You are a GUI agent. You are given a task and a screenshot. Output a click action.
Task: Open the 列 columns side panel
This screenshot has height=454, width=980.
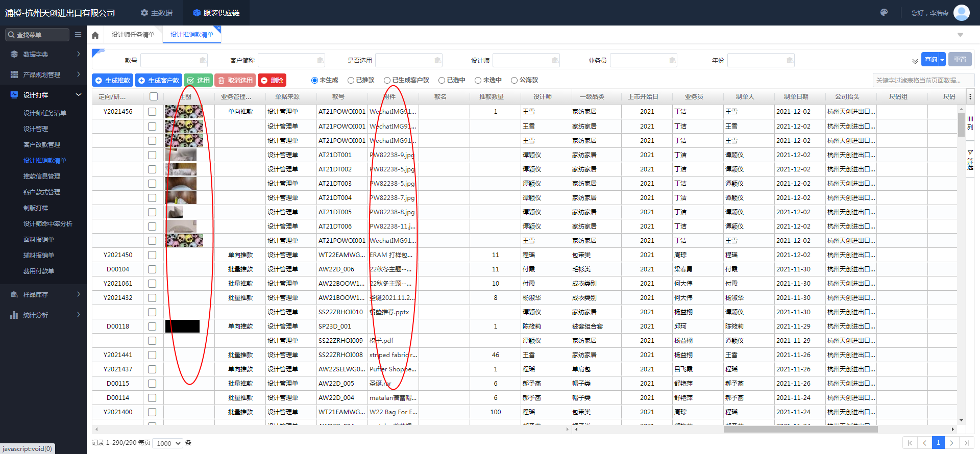(x=970, y=123)
